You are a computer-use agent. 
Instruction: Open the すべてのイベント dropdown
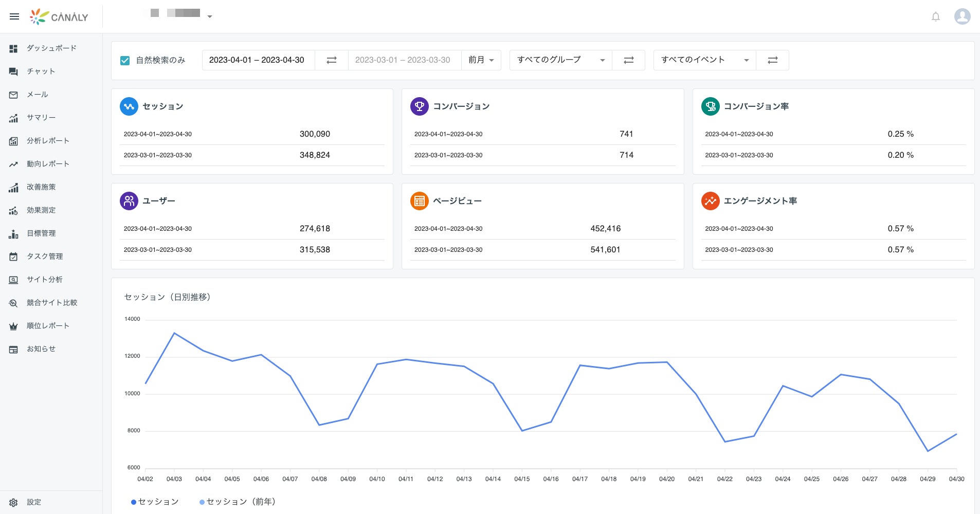[x=704, y=60]
